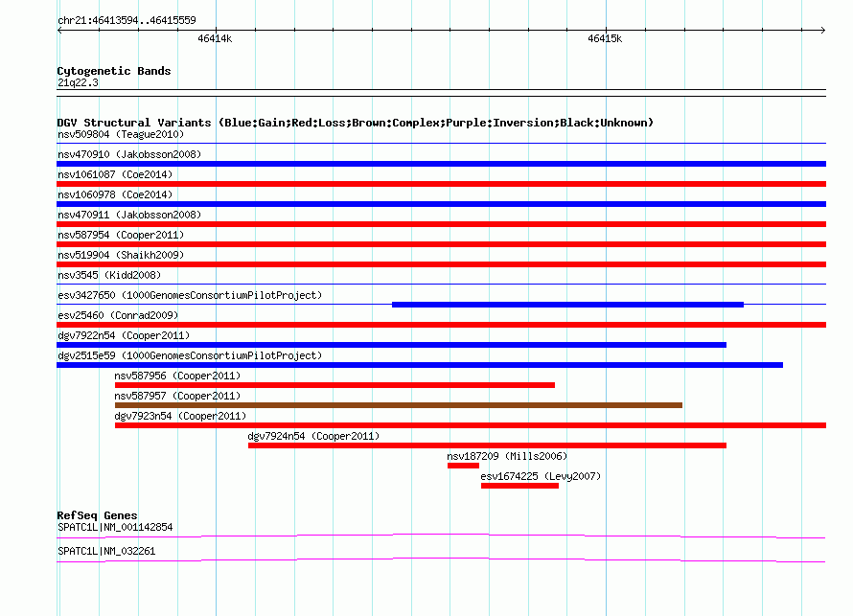Select the nsv470910 (Jakobsson2008) blue gain bar

click(441, 164)
